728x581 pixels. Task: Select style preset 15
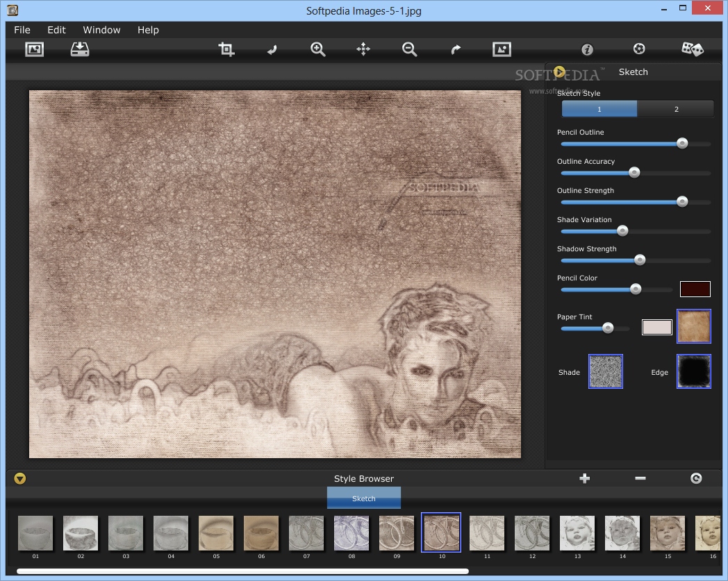point(667,532)
